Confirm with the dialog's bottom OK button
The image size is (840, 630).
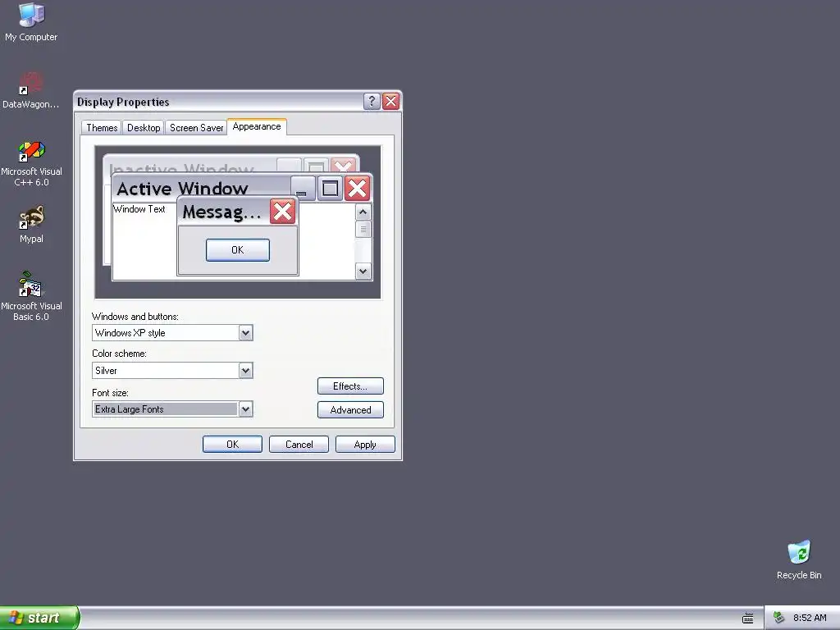click(232, 444)
